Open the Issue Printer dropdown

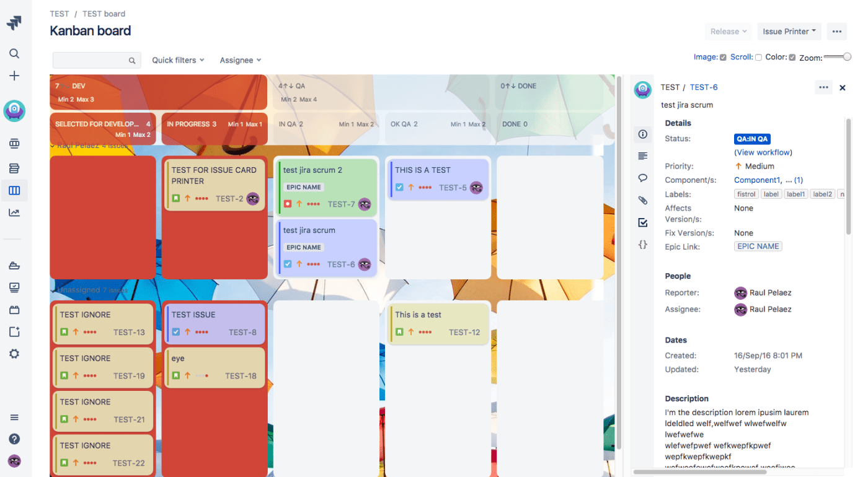(789, 32)
